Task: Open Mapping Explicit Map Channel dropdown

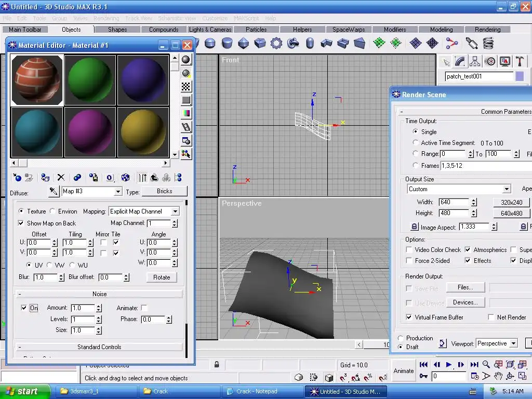Action: coord(175,211)
